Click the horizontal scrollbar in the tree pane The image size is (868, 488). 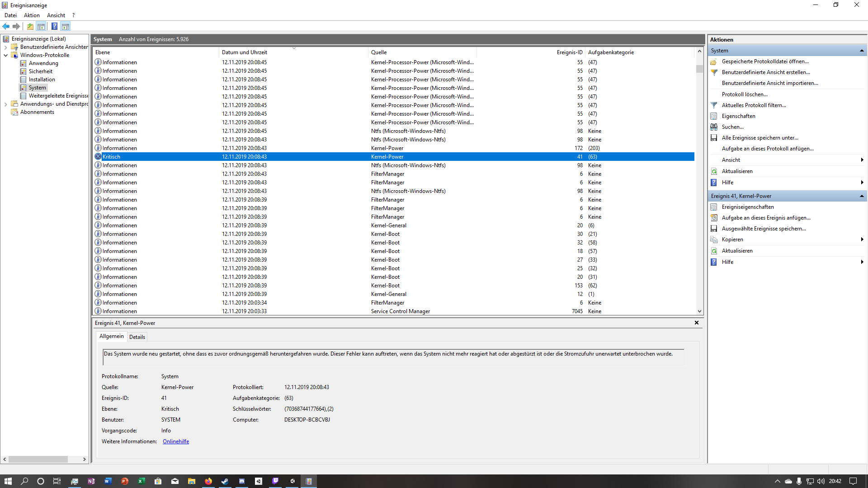(x=38, y=459)
